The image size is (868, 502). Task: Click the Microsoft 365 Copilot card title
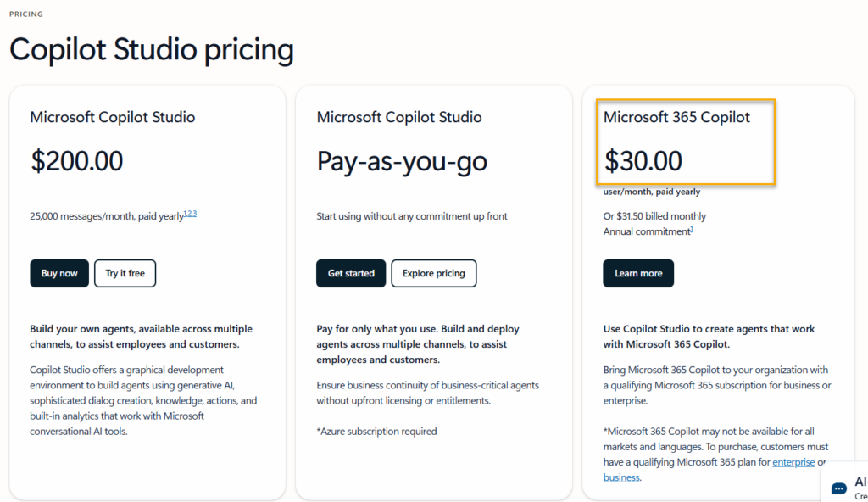click(676, 117)
